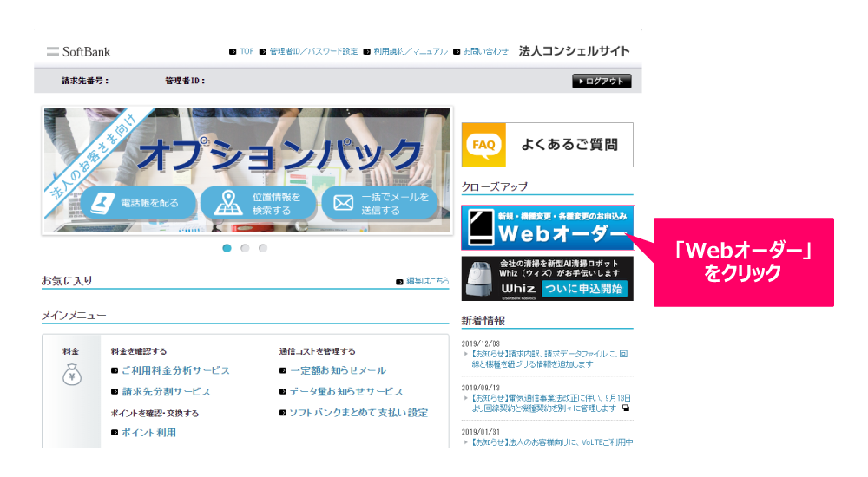Click 電話帳を配る banner button
868x477 pixels.
point(138,203)
